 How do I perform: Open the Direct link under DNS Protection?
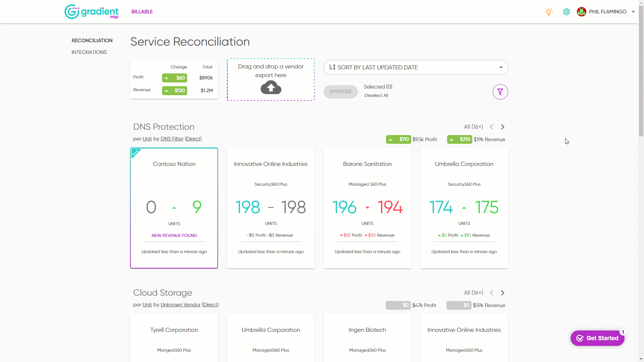pyautogui.click(x=193, y=139)
